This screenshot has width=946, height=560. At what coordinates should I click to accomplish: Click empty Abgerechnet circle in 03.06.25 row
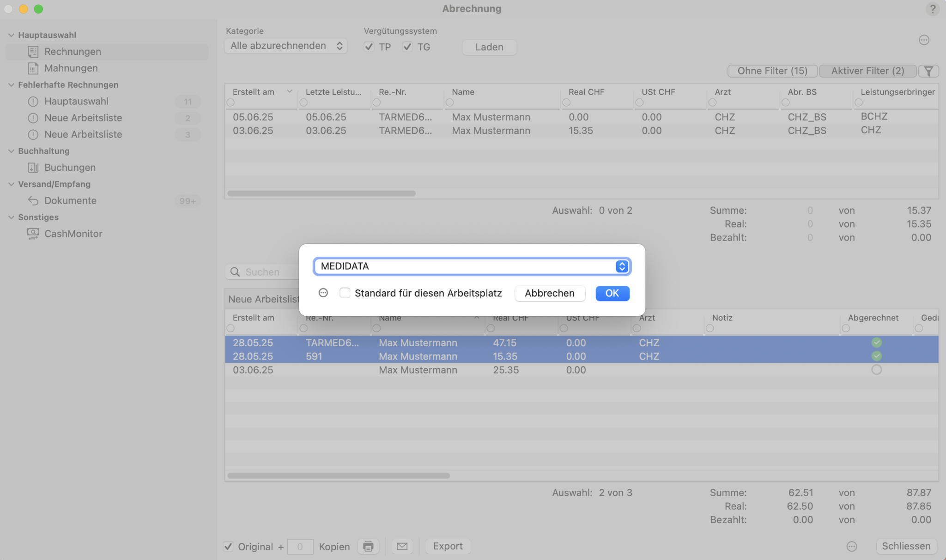click(x=876, y=370)
